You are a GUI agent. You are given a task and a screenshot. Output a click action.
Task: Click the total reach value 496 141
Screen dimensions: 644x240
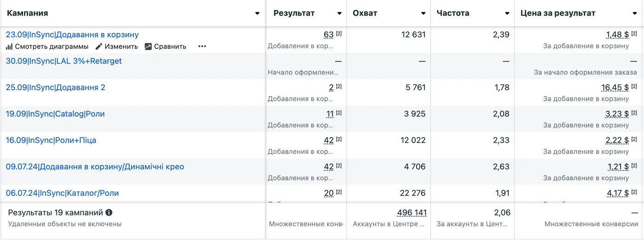(x=412, y=212)
